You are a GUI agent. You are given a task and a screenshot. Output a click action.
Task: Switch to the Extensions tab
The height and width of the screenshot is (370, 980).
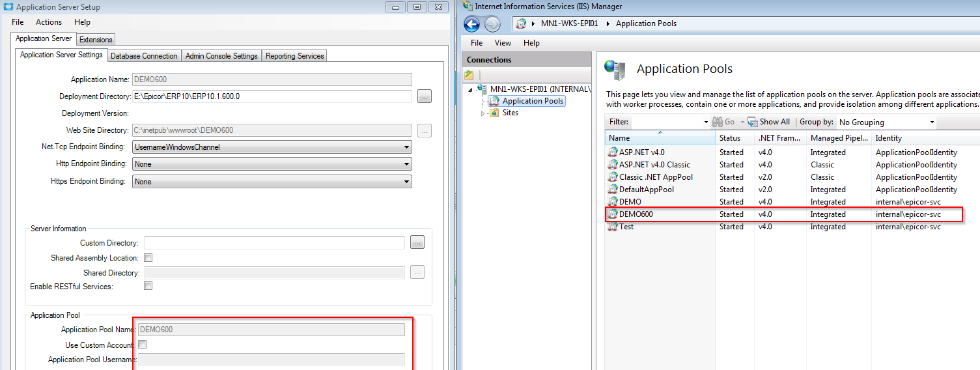[x=96, y=40]
